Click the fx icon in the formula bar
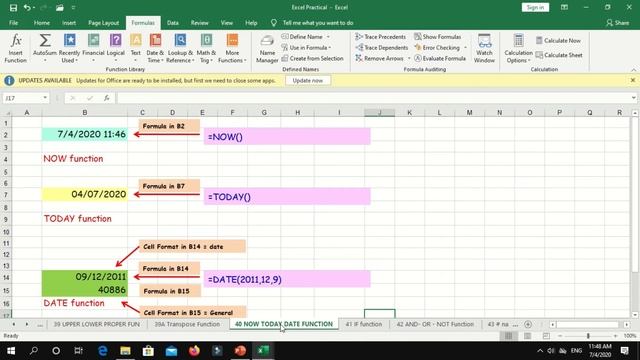The width and height of the screenshot is (640, 360). (107, 98)
